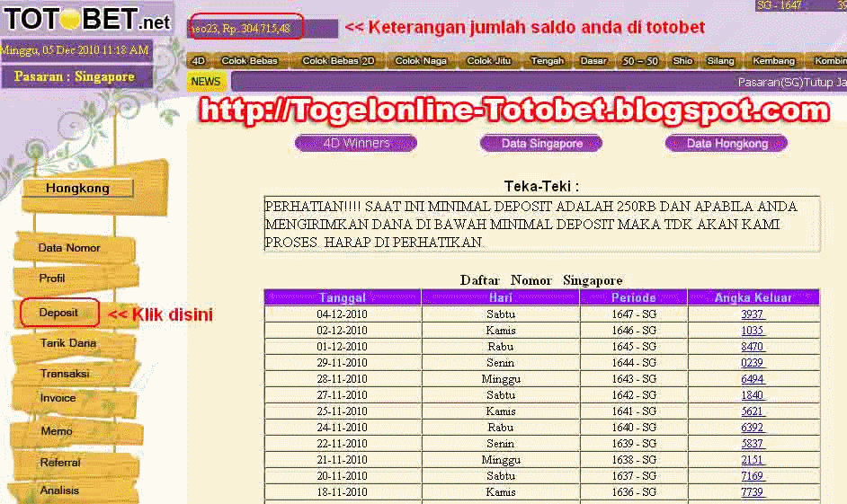The height and width of the screenshot is (504, 847).
Task: Click the Periode column header
Action: [x=634, y=297]
